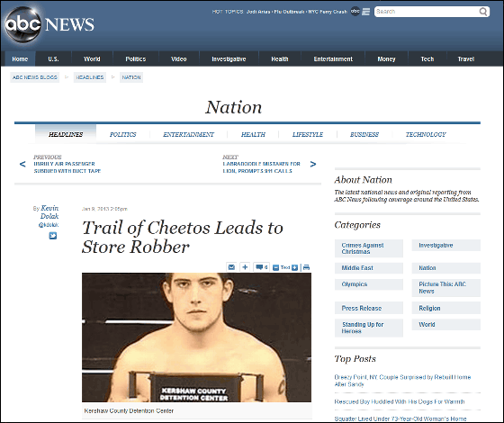Click Nation breadcrumb
Image resolution: width=504 pixels, height=423 pixels.
coord(131,77)
